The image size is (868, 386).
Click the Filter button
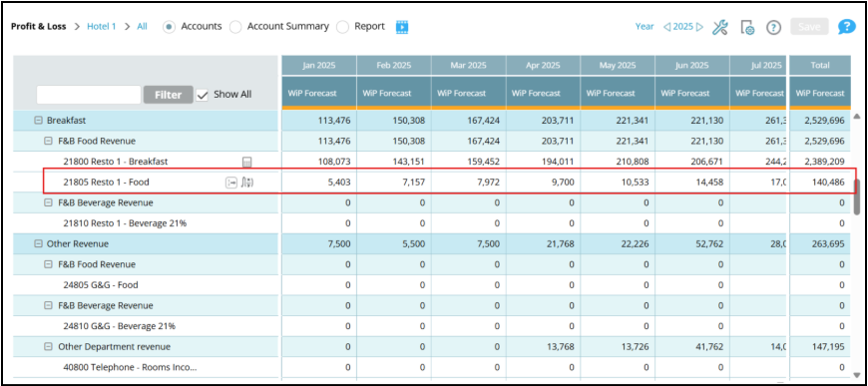(x=169, y=95)
